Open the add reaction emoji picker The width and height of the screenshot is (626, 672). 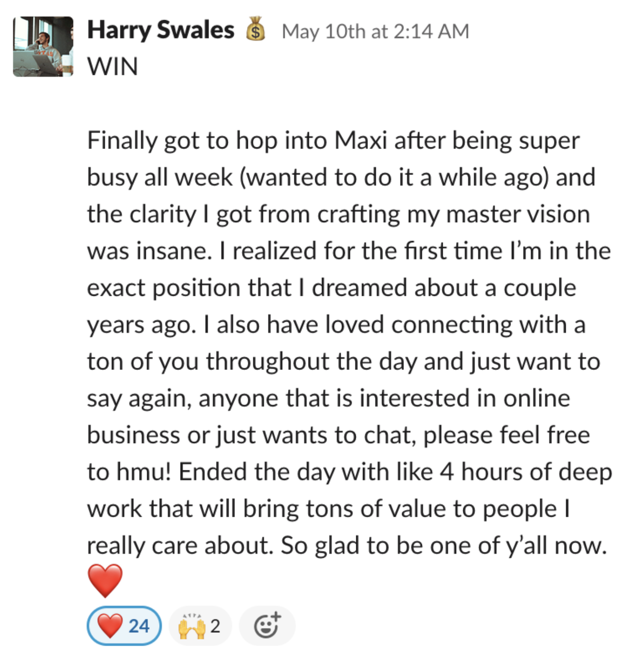267,626
